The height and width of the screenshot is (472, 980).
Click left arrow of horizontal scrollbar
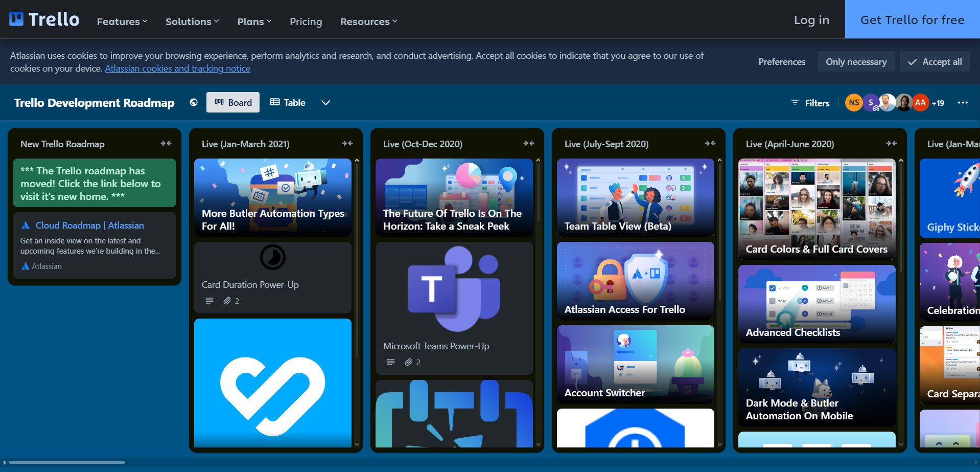pos(5,462)
